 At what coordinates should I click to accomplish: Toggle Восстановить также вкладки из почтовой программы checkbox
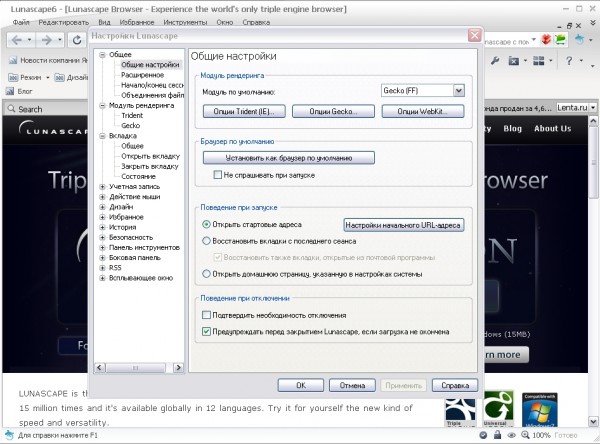pos(217,257)
